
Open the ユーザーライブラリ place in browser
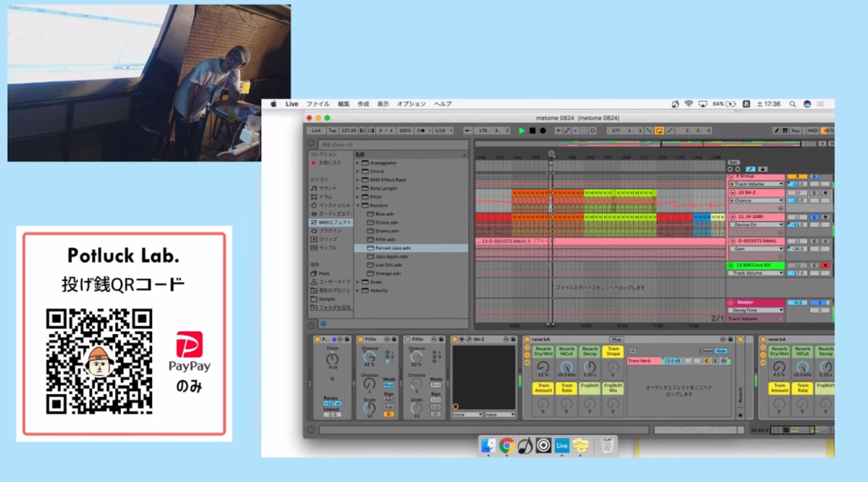click(331, 282)
